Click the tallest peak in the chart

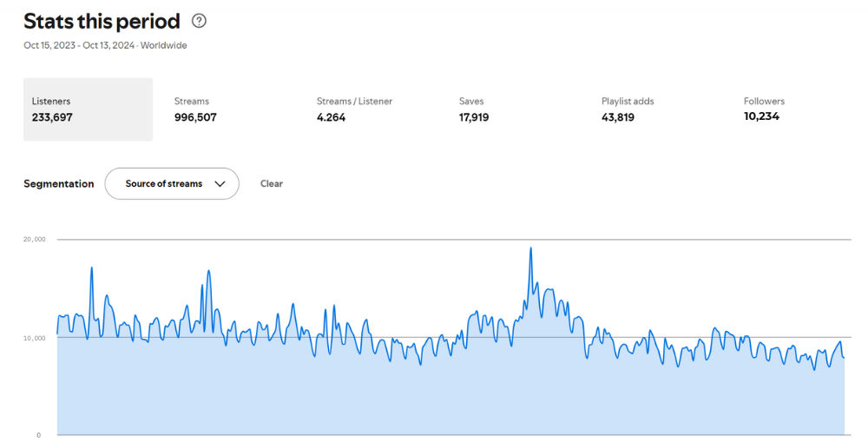(x=530, y=248)
